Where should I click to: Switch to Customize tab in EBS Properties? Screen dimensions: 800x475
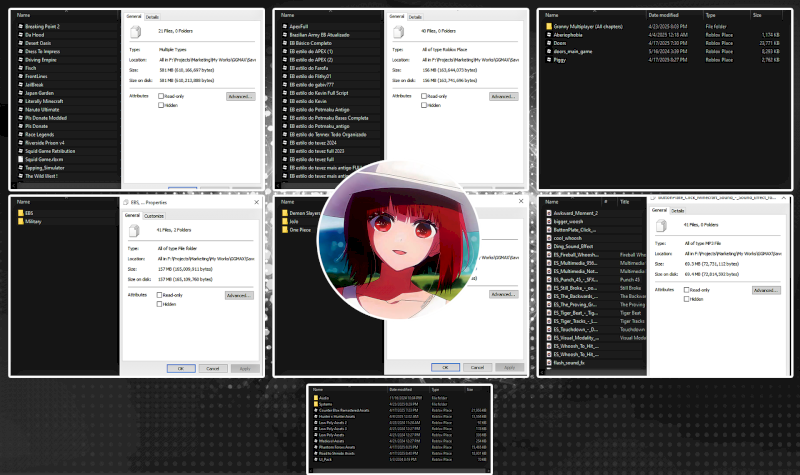coord(154,215)
